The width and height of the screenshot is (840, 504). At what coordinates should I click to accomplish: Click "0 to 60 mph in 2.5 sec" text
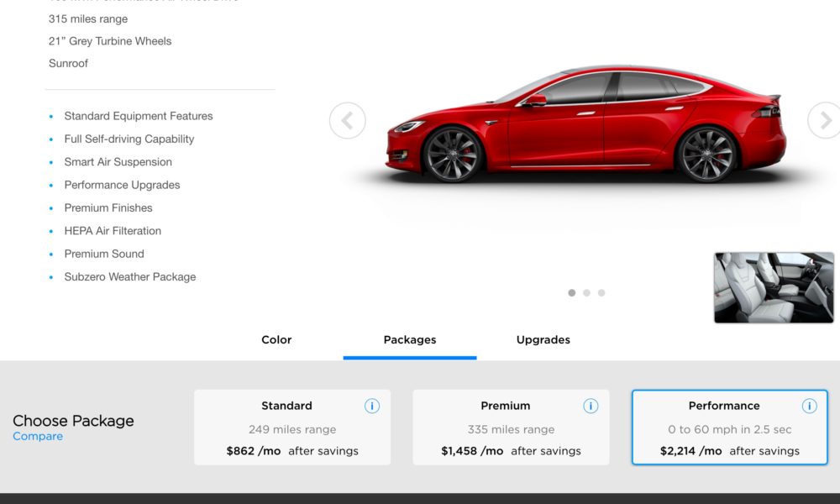tap(730, 429)
